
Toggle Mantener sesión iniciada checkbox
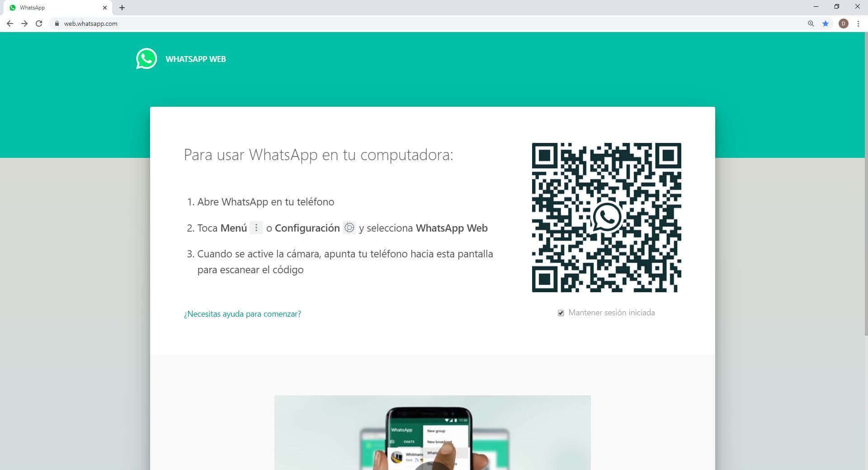pos(561,313)
